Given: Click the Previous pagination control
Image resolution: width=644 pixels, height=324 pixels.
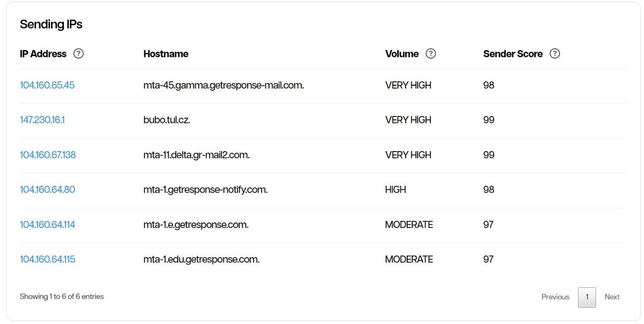Looking at the screenshot, I should click(555, 297).
